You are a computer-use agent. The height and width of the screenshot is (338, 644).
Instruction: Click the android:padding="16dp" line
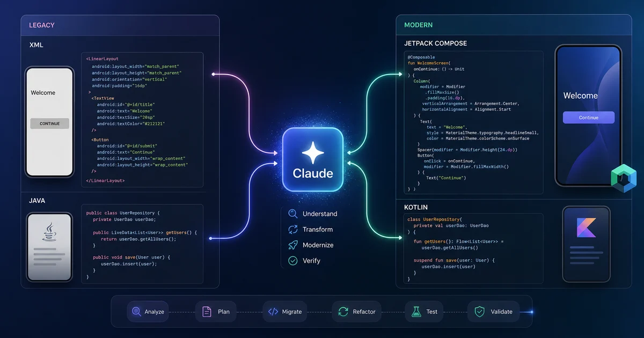coord(119,86)
